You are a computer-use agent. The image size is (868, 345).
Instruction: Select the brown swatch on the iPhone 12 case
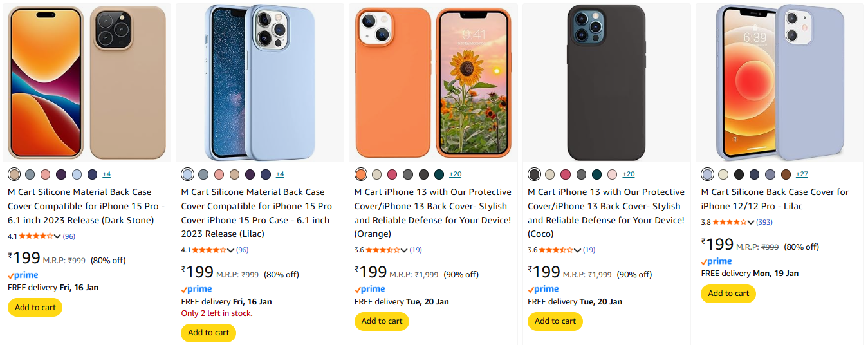click(x=786, y=174)
